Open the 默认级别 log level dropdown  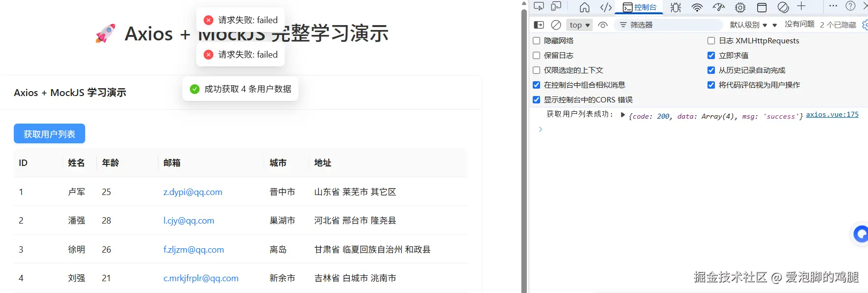[x=748, y=25]
